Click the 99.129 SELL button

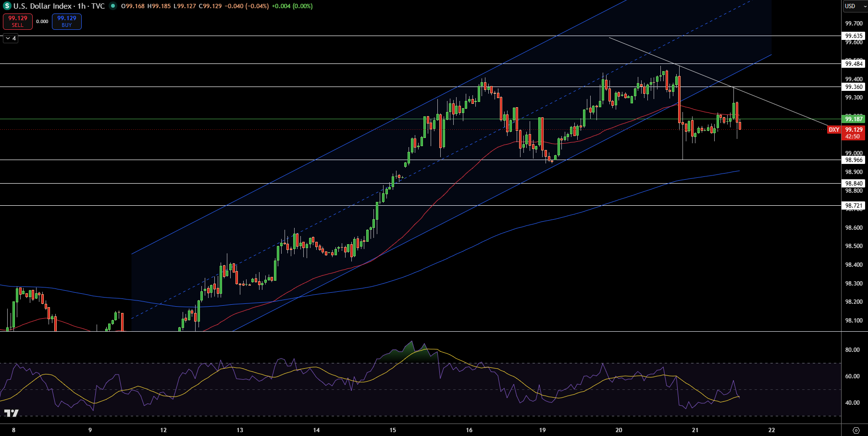click(x=18, y=22)
